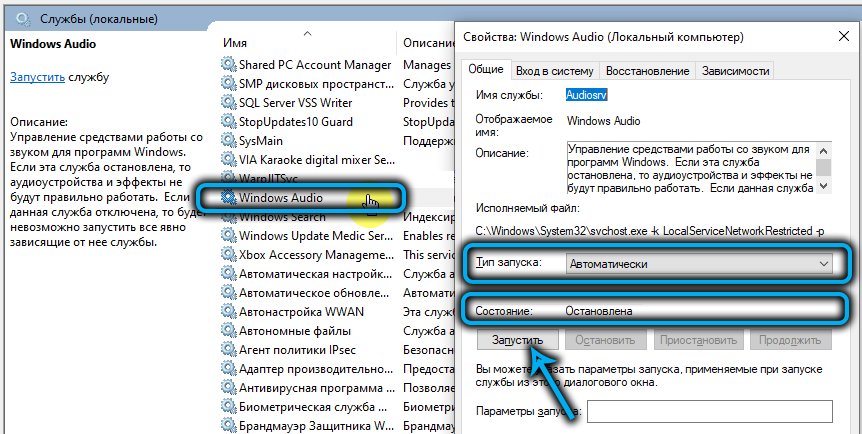The width and height of the screenshot is (862, 434).
Task: Click Xbox Accessory Management service icon
Action: (x=228, y=255)
